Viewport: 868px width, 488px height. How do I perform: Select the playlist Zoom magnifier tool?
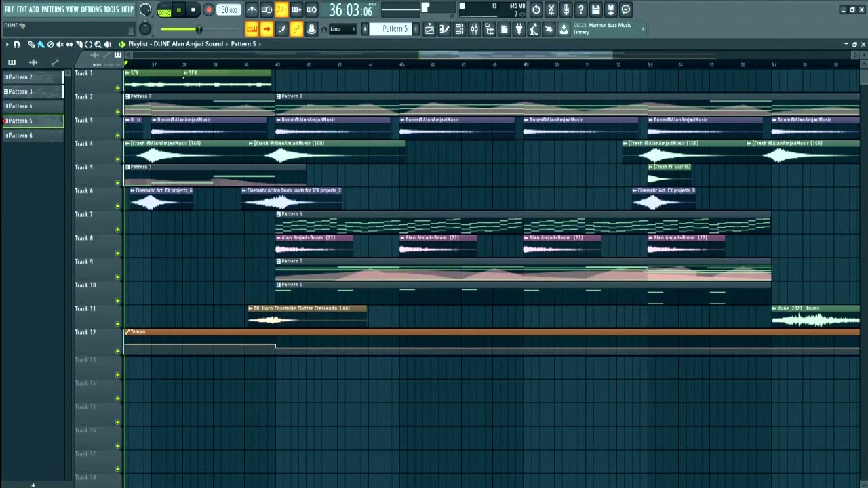tap(98, 44)
